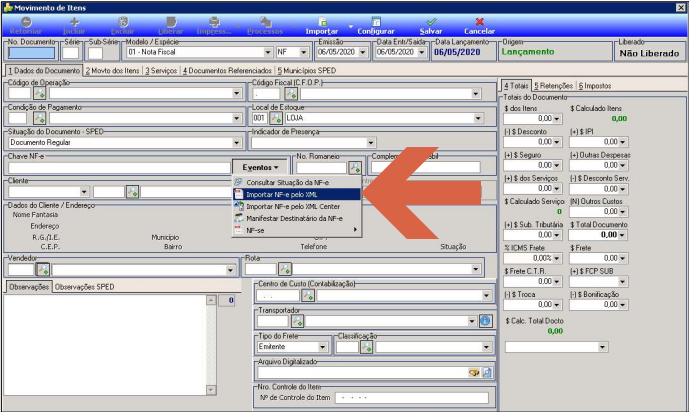Open lookup for Condição de Pagamento
Screen dimensions: 689x412
coord(40,118)
